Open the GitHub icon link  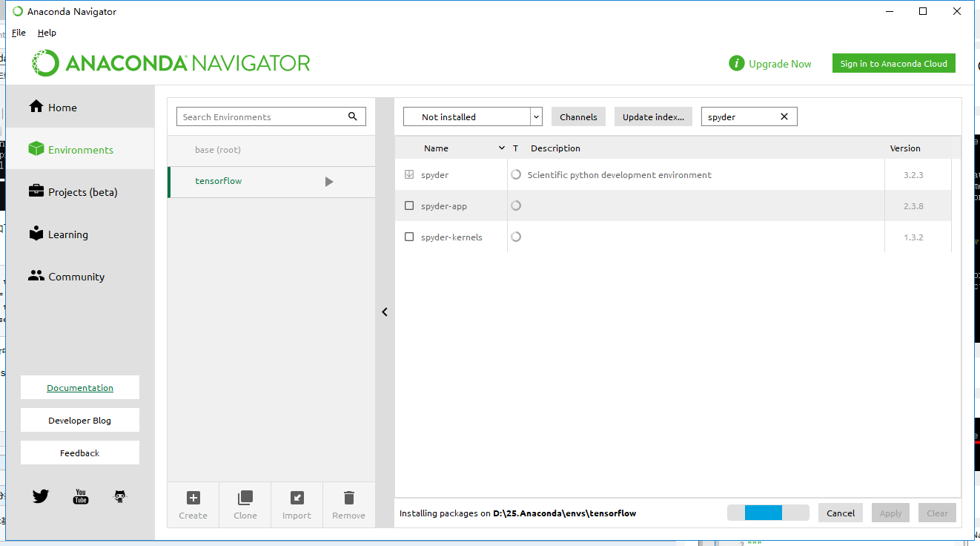[x=120, y=496]
